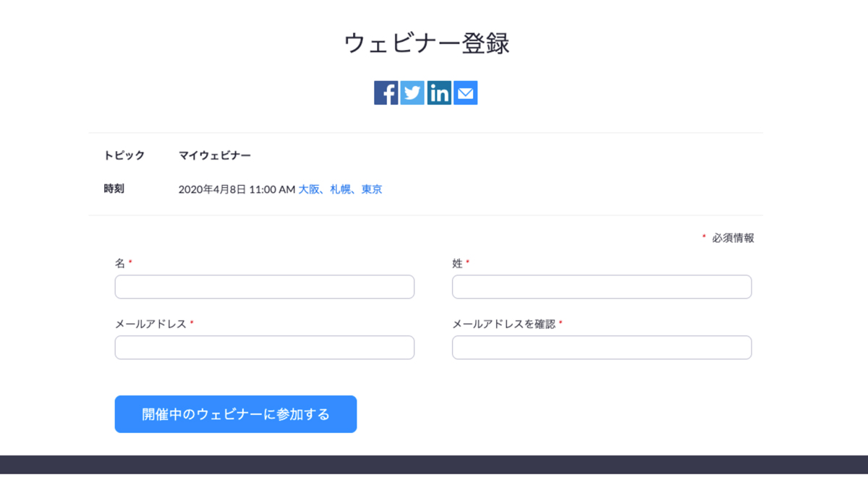Click the 時刻 row label
This screenshot has height=488, width=868.
tap(114, 189)
